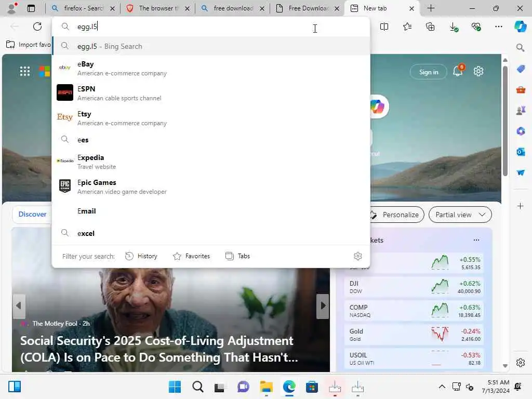The height and width of the screenshot is (399, 532).
Task: Expand the Partial view dropdown
Action: (x=460, y=215)
